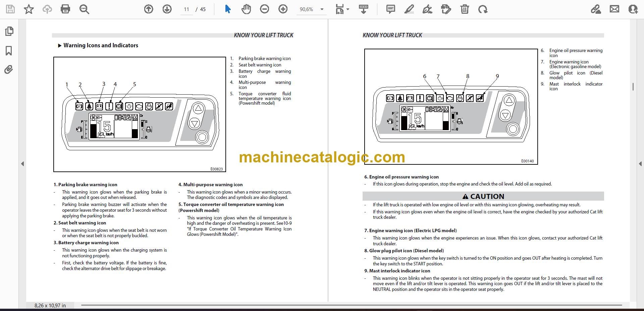Image resolution: width=644 pixels, height=311 pixels.
Task: Click the print icon
Action: coord(65,9)
